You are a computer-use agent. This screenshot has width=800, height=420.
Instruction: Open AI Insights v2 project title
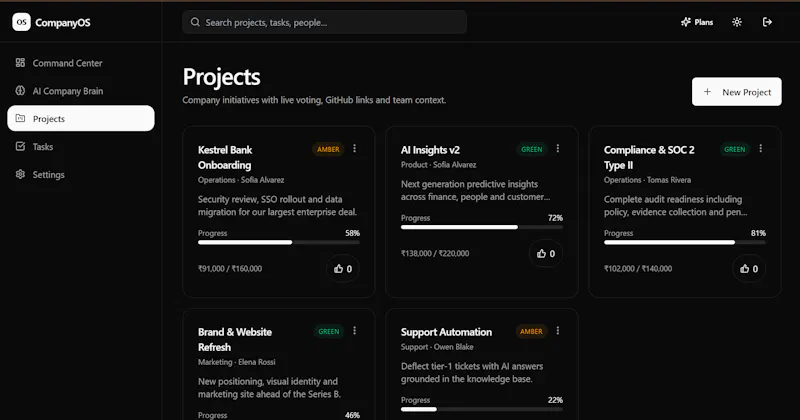click(430, 150)
